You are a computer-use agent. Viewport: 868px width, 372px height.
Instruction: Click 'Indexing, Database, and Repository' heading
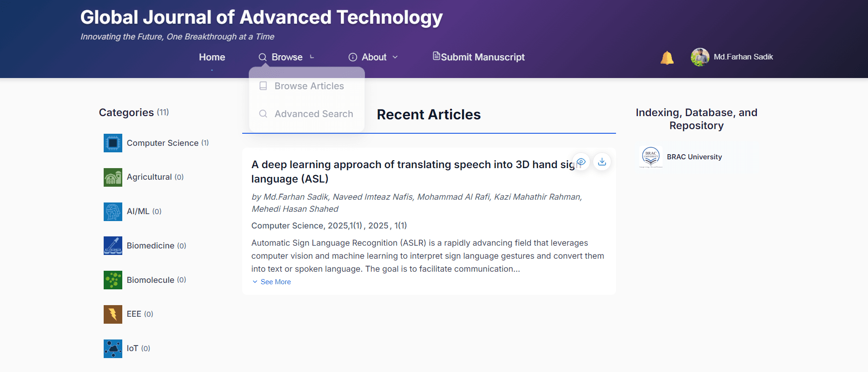pyautogui.click(x=696, y=119)
